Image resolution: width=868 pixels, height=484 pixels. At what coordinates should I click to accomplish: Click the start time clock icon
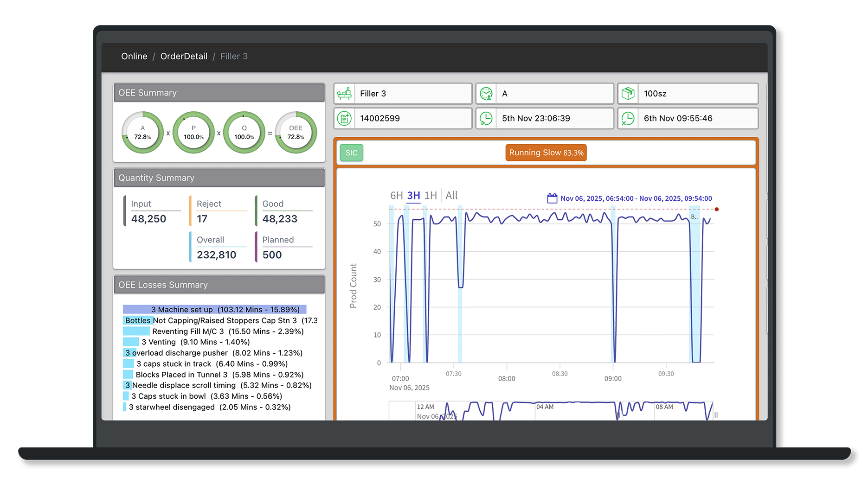486,119
